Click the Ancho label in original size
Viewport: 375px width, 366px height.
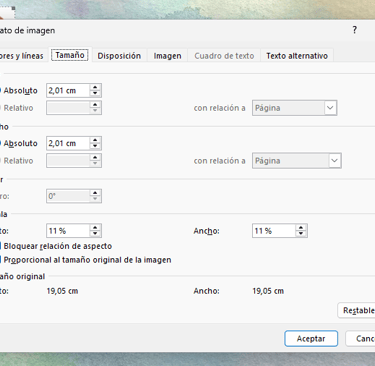(x=206, y=291)
